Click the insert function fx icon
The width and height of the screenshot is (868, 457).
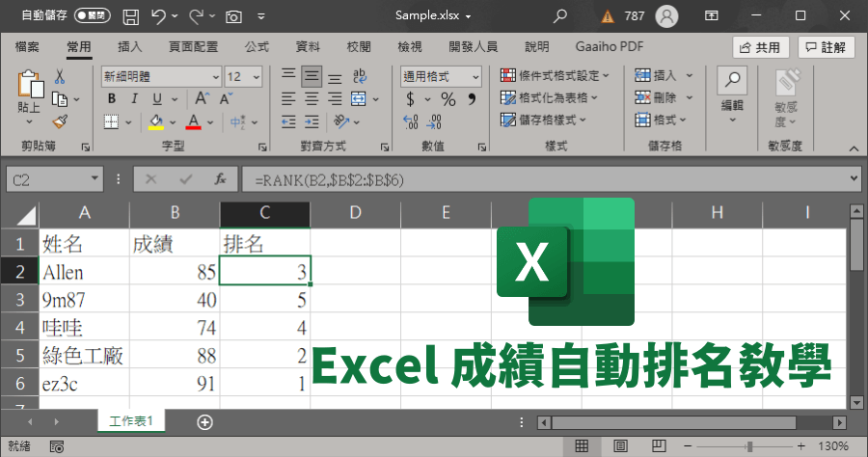tap(220, 179)
